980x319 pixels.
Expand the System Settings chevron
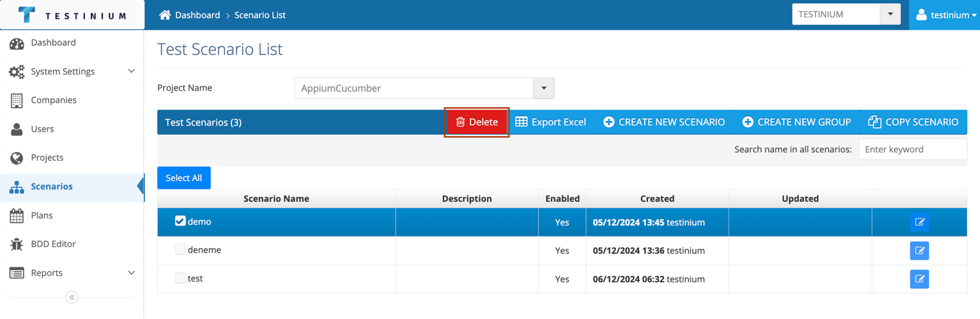pyautogui.click(x=132, y=71)
